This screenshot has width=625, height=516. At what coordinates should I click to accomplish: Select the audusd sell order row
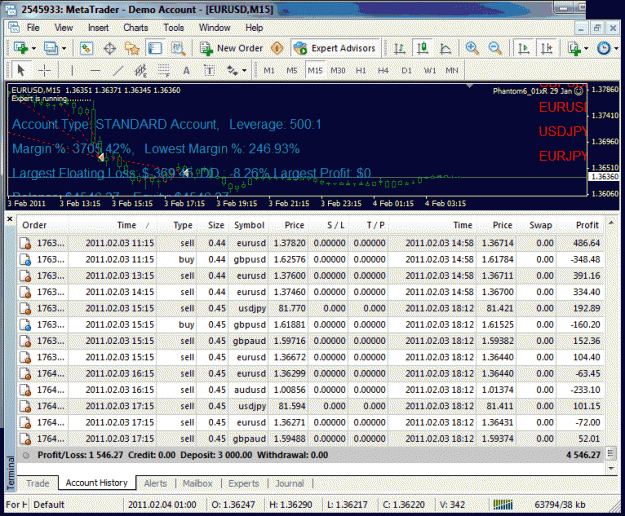coord(311,390)
